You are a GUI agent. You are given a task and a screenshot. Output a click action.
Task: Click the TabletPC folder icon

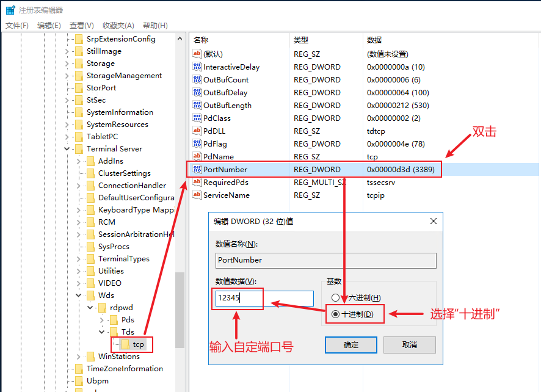coord(79,137)
